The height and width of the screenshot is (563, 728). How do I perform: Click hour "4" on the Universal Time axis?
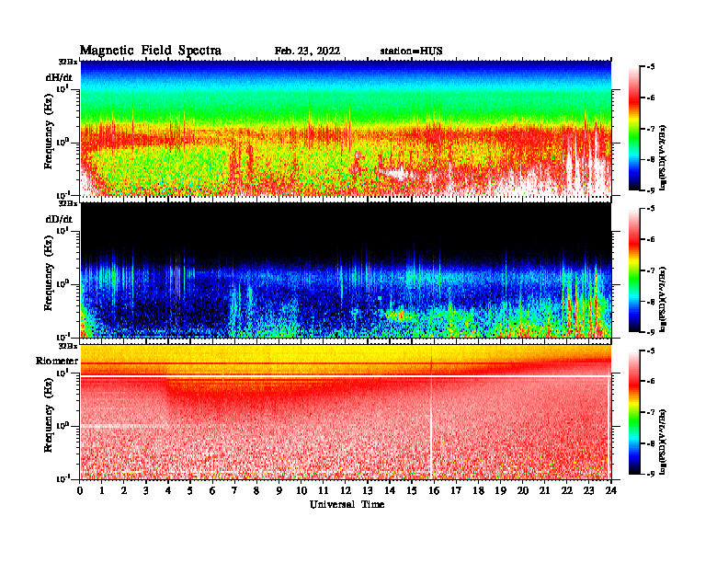168,491
